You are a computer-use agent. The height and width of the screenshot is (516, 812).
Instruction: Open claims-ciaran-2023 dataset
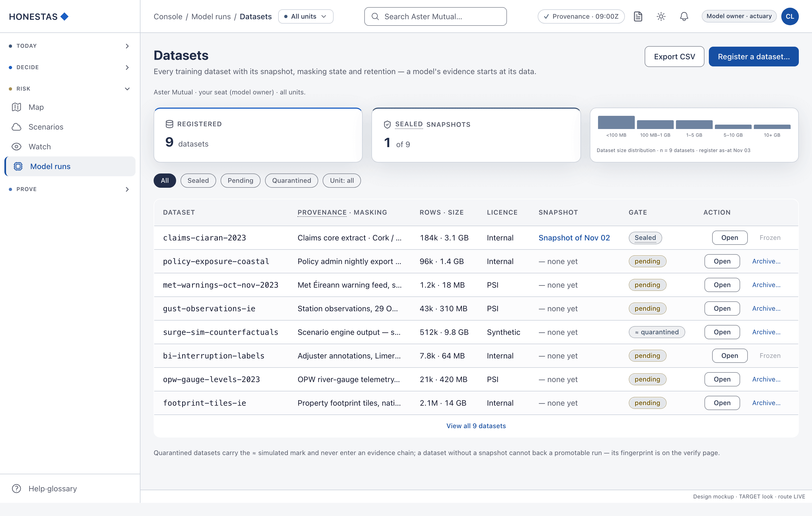(729, 238)
